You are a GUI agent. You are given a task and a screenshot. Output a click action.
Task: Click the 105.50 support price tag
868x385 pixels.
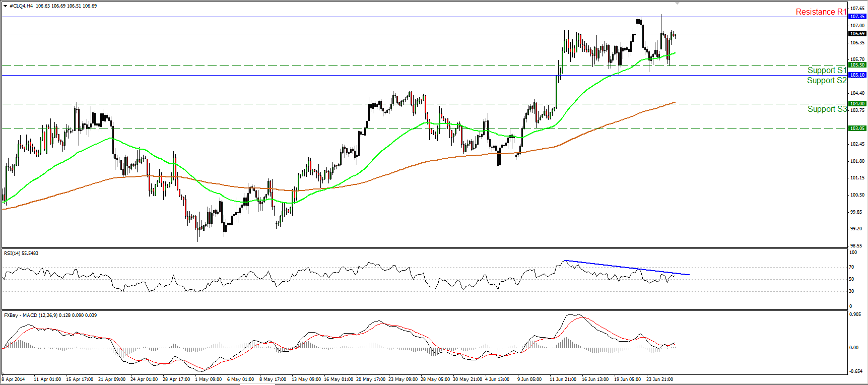click(x=857, y=65)
